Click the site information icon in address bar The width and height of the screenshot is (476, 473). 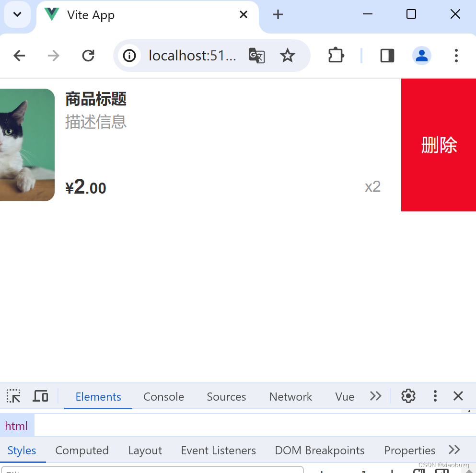point(129,56)
